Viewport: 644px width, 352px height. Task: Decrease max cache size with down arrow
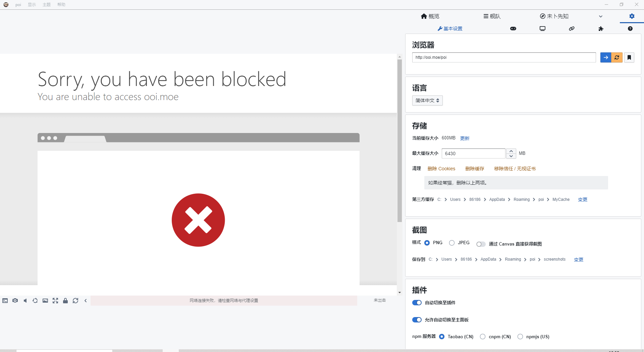[511, 156]
